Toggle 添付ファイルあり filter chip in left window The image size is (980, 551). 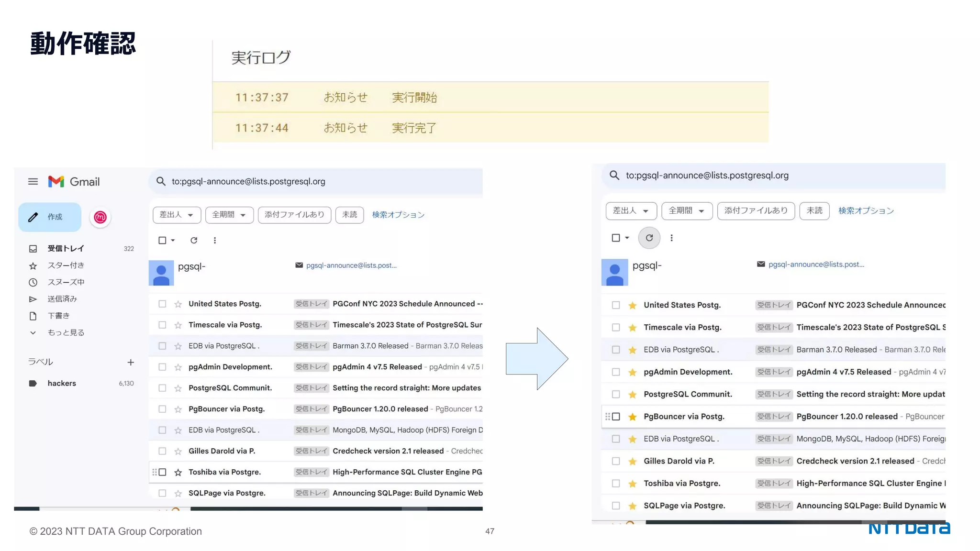pos(294,215)
